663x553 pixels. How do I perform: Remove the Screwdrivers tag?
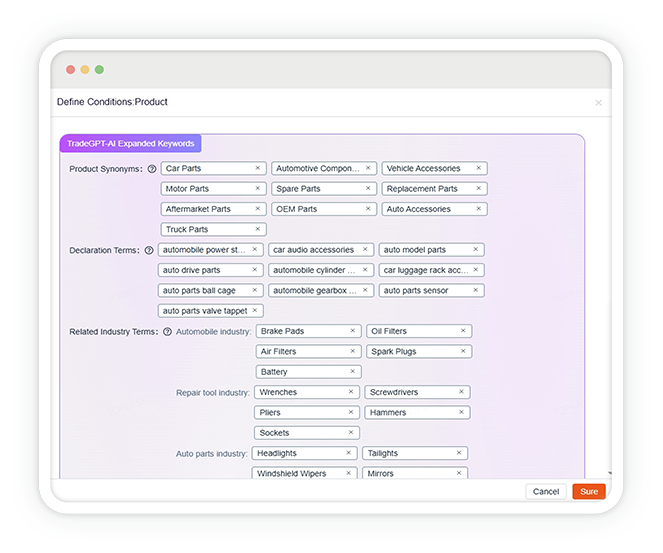(461, 391)
